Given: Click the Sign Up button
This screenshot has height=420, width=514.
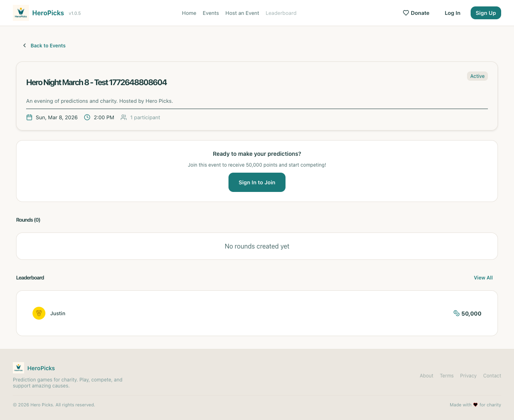Looking at the screenshot, I should [x=485, y=13].
